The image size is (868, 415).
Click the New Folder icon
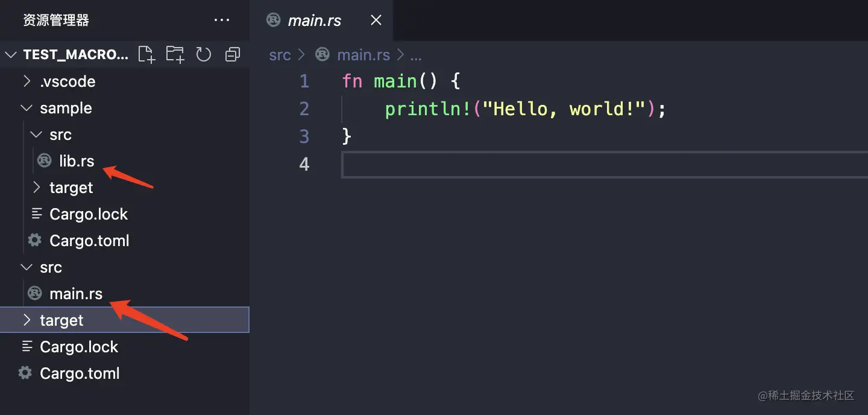click(175, 55)
